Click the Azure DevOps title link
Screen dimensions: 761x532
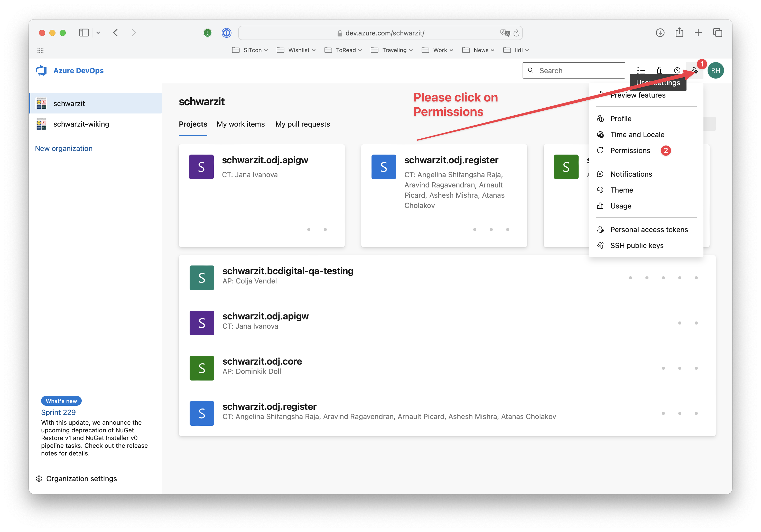[79, 71]
